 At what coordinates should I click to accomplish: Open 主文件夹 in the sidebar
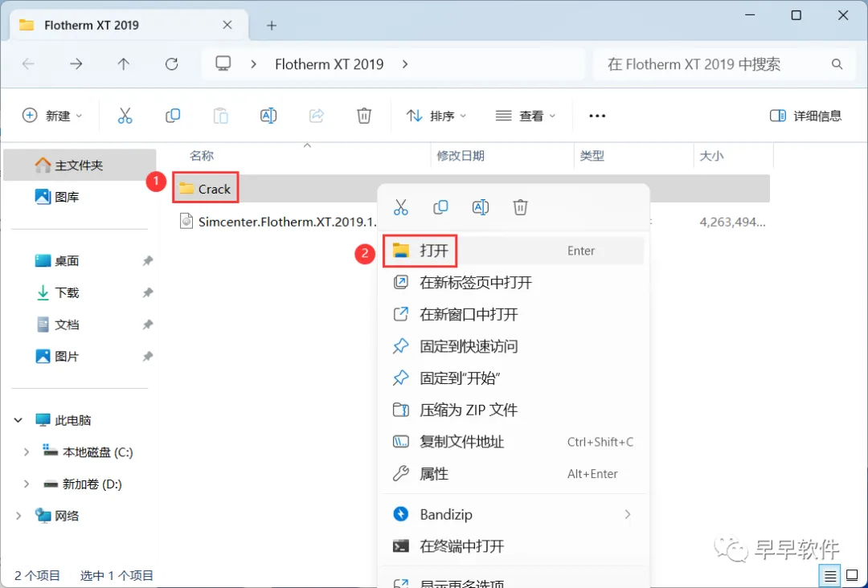coord(80,165)
